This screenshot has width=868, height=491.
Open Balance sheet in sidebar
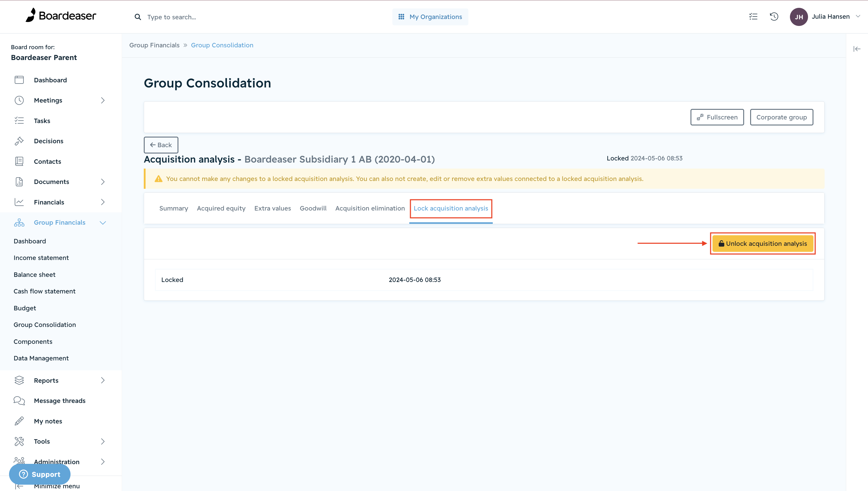pyautogui.click(x=34, y=274)
